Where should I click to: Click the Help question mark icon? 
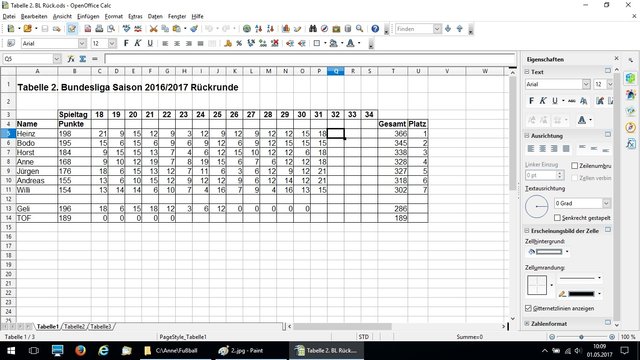coord(375,29)
